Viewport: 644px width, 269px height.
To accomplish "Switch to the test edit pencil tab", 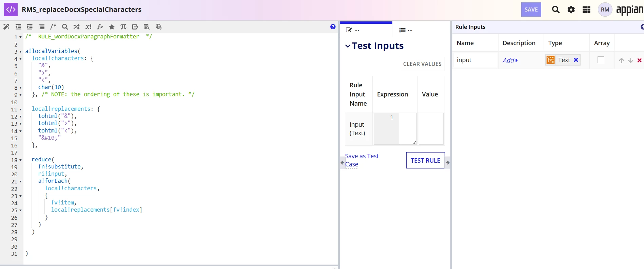I will pyautogui.click(x=366, y=30).
